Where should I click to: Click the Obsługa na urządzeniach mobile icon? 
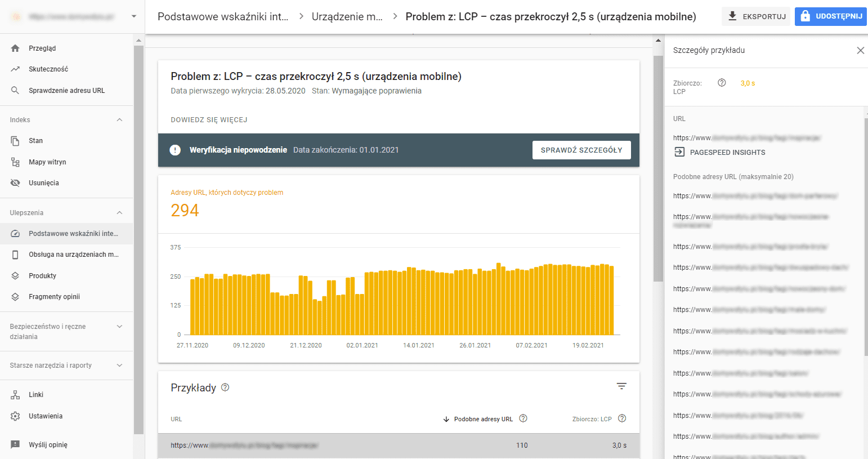tap(15, 255)
